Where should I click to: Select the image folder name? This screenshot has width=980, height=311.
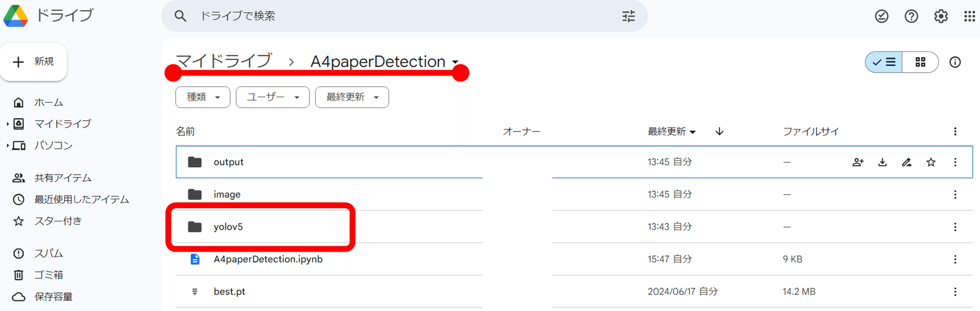click(x=227, y=194)
